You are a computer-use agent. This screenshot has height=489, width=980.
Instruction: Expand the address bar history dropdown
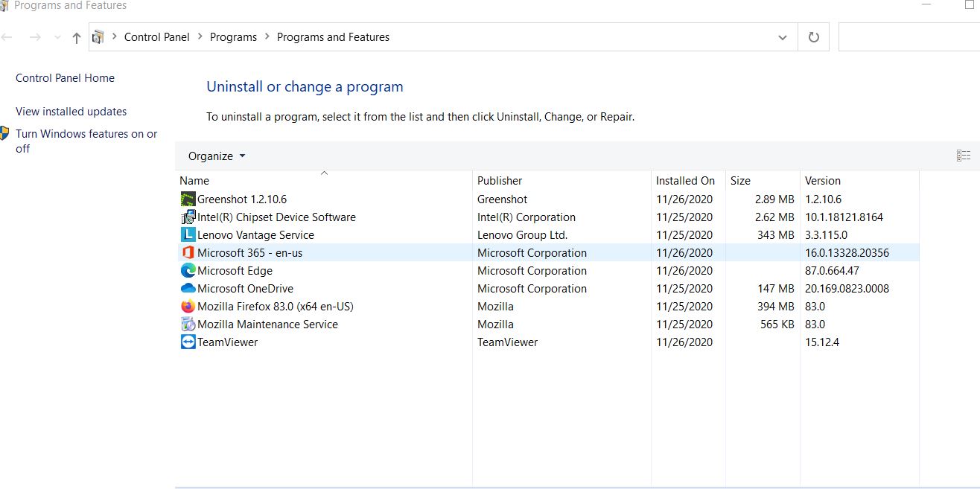pyautogui.click(x=782, y=37)
